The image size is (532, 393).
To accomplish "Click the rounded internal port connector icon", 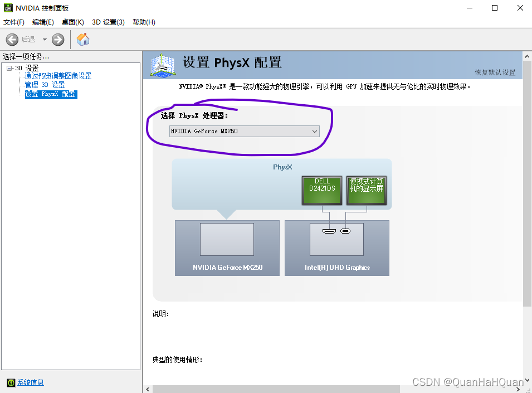I will coord(345,231).
